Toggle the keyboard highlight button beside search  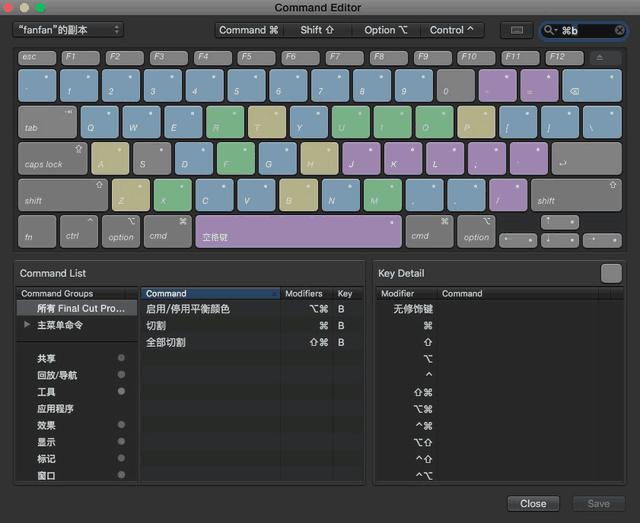coord(516,30)
